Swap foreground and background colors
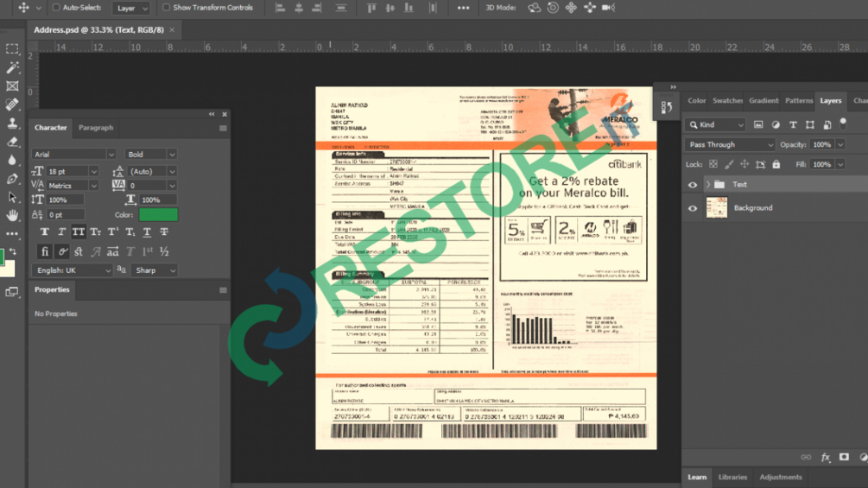868x488 pixels. tap(12, 251)
